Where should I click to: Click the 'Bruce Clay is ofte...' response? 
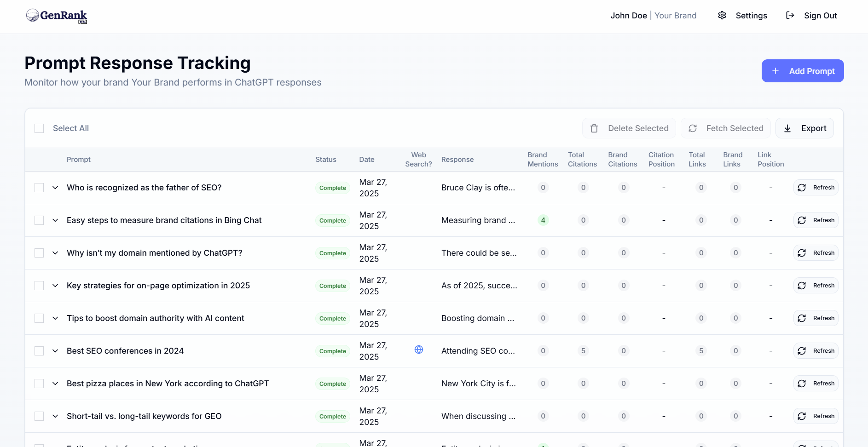(x=478, y=188)
